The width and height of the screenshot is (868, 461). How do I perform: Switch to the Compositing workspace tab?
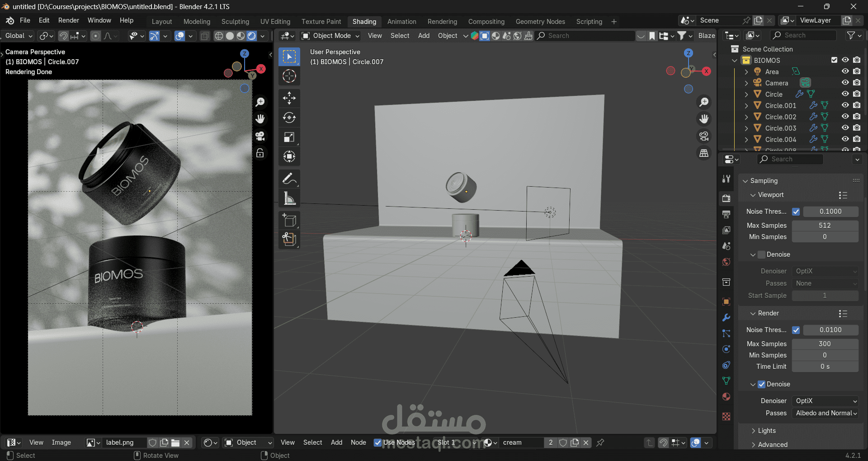click(x=486, y=22)
